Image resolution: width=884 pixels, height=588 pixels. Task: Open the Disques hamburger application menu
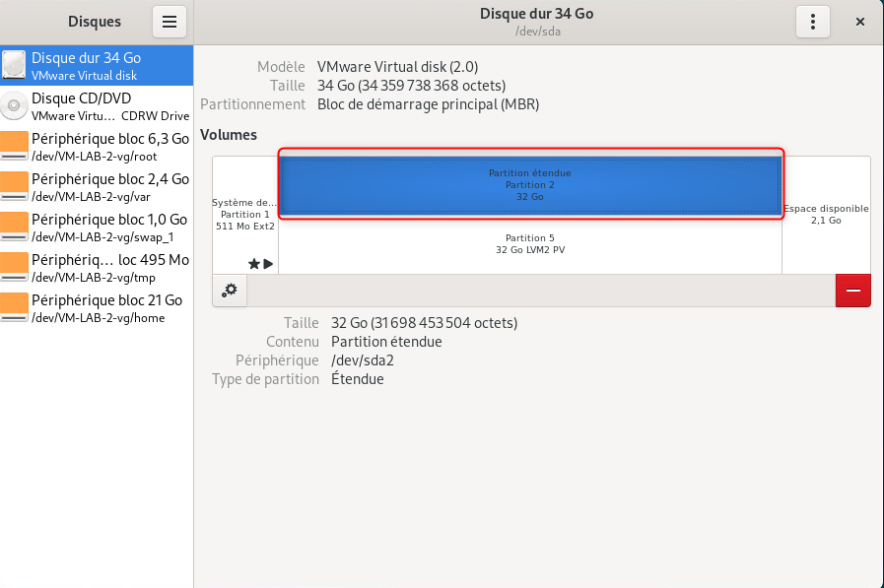point(169,22)
